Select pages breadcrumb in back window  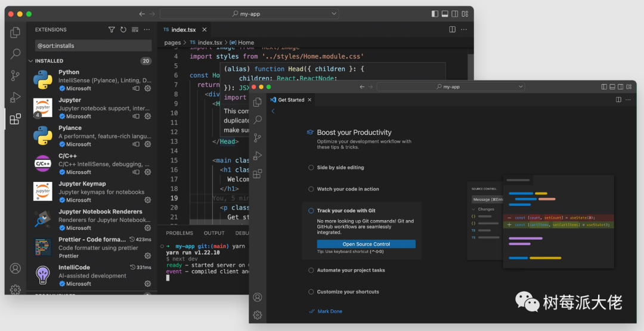(172, 43)
